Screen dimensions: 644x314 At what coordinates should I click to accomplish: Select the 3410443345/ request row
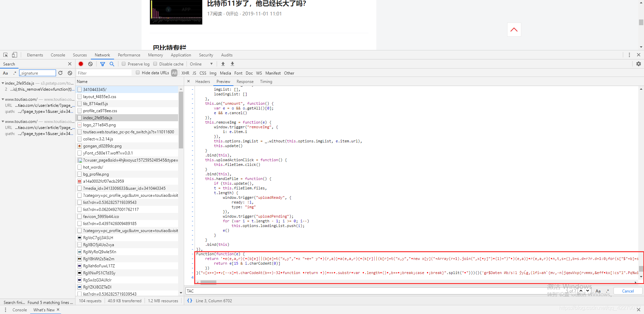[x=127, y=89]
